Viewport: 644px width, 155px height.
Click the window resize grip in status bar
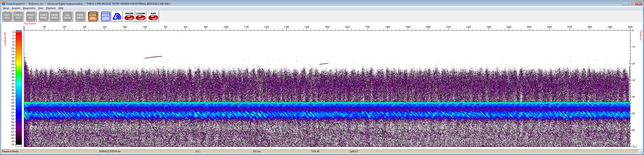click(x=641, y=152)
